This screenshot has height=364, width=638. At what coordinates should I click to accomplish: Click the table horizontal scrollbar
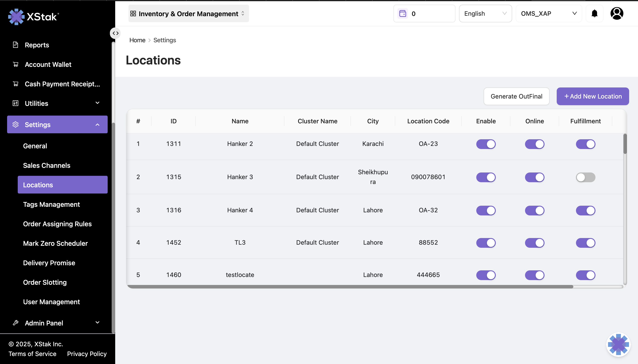[x=350, y=287]
